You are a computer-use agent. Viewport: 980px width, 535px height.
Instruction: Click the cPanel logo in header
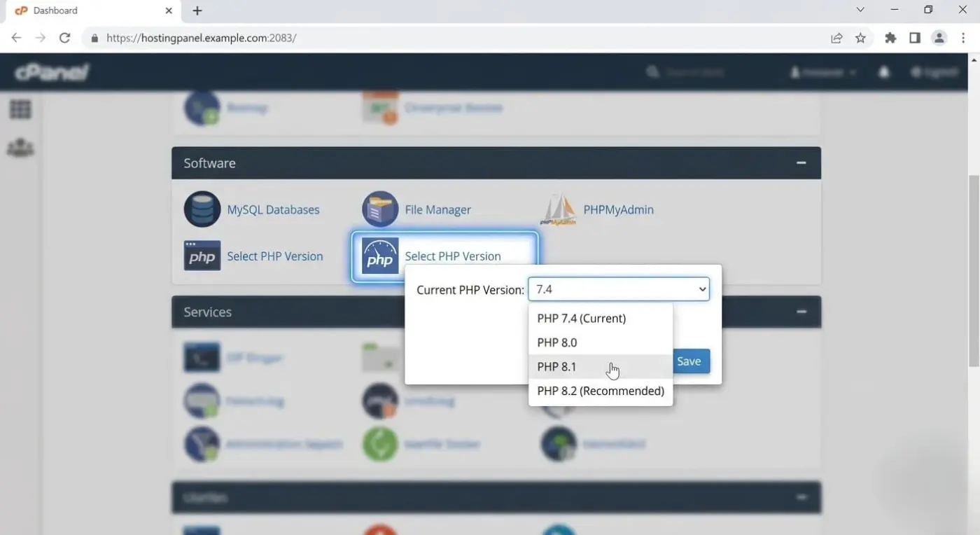[52, 72]
